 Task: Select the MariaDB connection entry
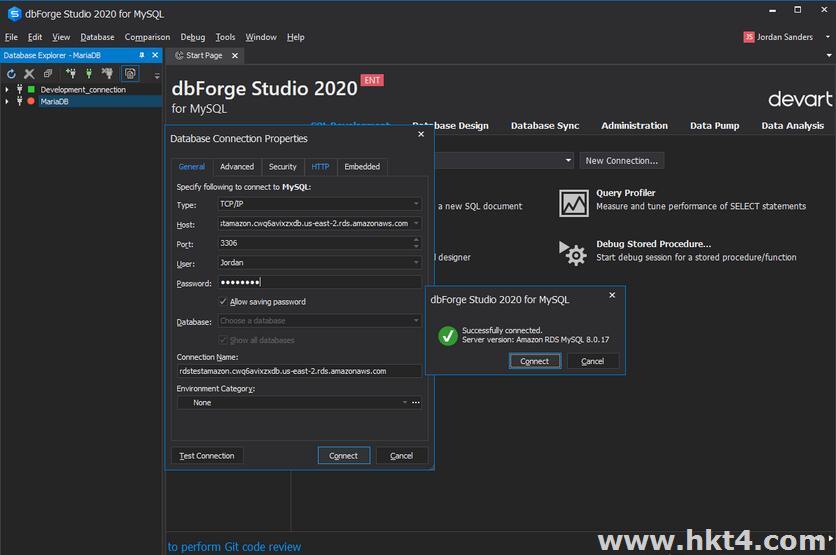pos(54,101)
